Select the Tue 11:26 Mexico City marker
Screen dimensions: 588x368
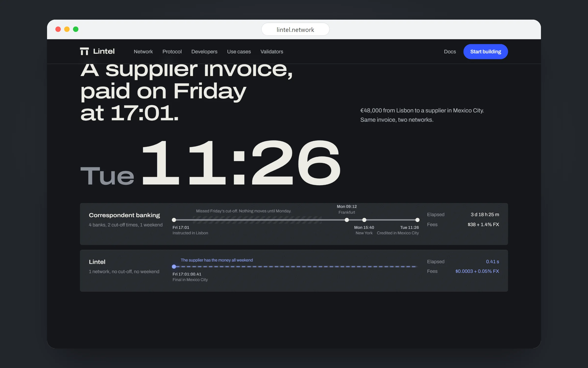pos(417,220)
